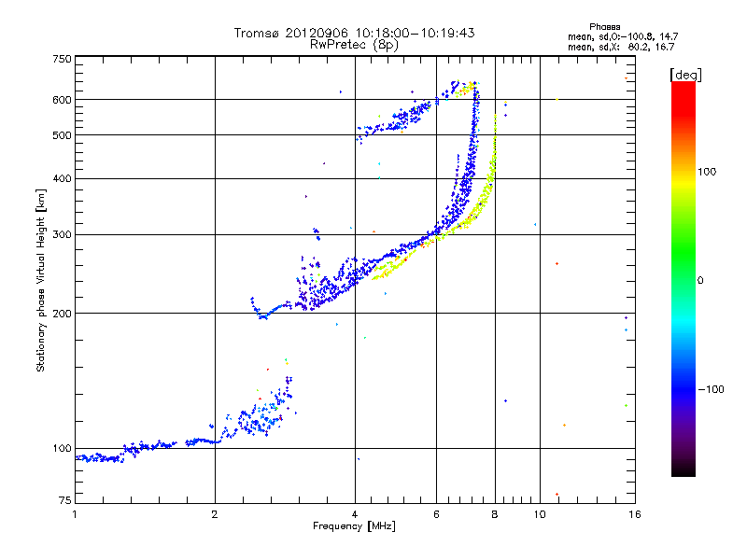Click the 'mean, sd,X: 80.2, 16.7' statistic
The height and width of the screenshot is (560, 747).
[621, 47]
